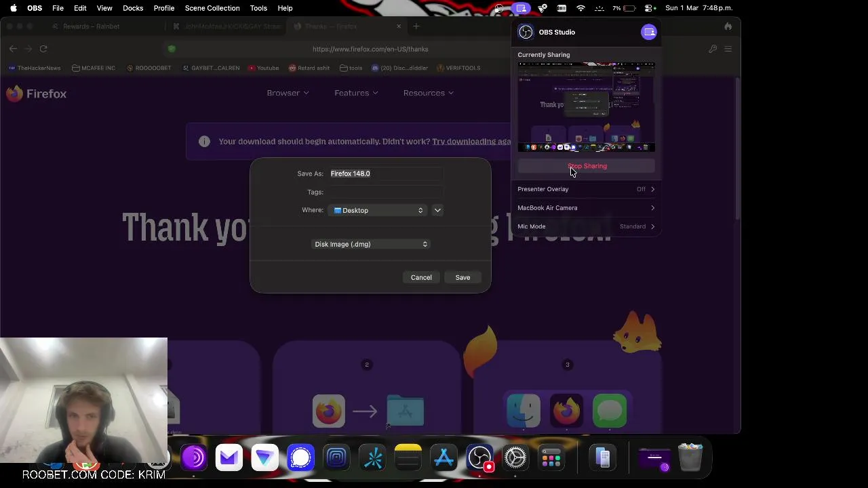The height and width of the screenshot is (488, 868).
Task: Open the VERIFTOOLS bookmark
Action: tap(458, 68)
